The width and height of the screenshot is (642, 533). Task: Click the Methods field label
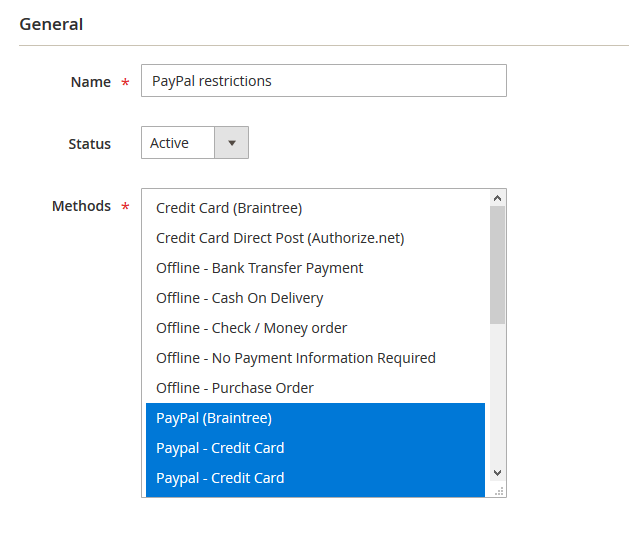pyautogui.click(x=81, y=206)
